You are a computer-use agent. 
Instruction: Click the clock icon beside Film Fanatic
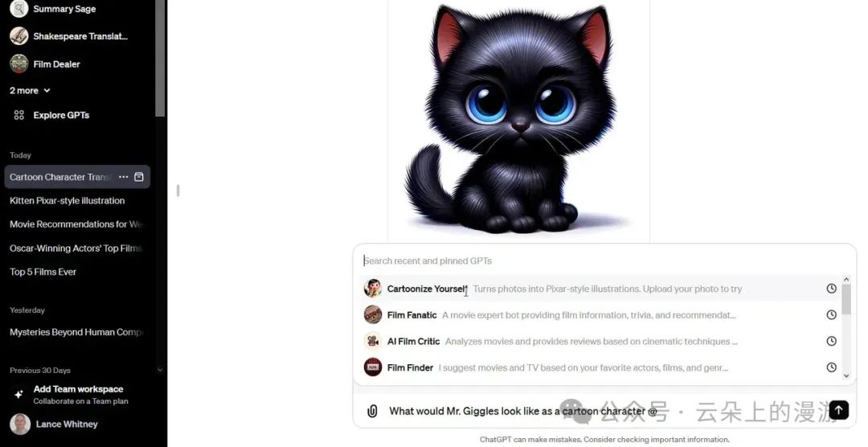point(832,314)
